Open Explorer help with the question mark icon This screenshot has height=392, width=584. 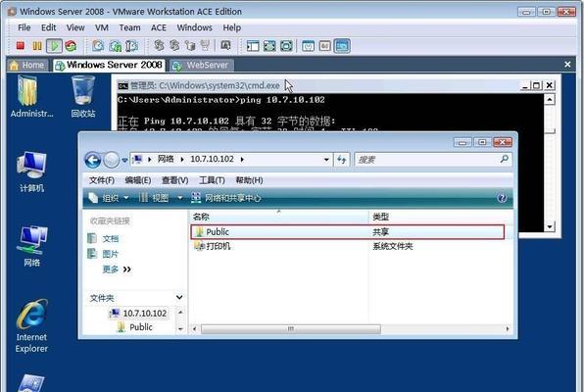pyautogui.click(x=502, y=198)
